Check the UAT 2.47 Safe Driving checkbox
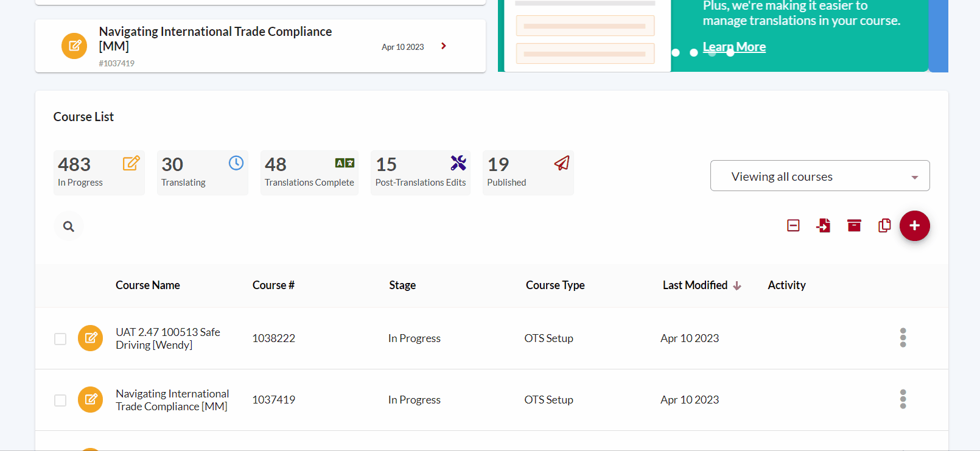The width and height of the screenshot is (980, 451). (60, 339)
